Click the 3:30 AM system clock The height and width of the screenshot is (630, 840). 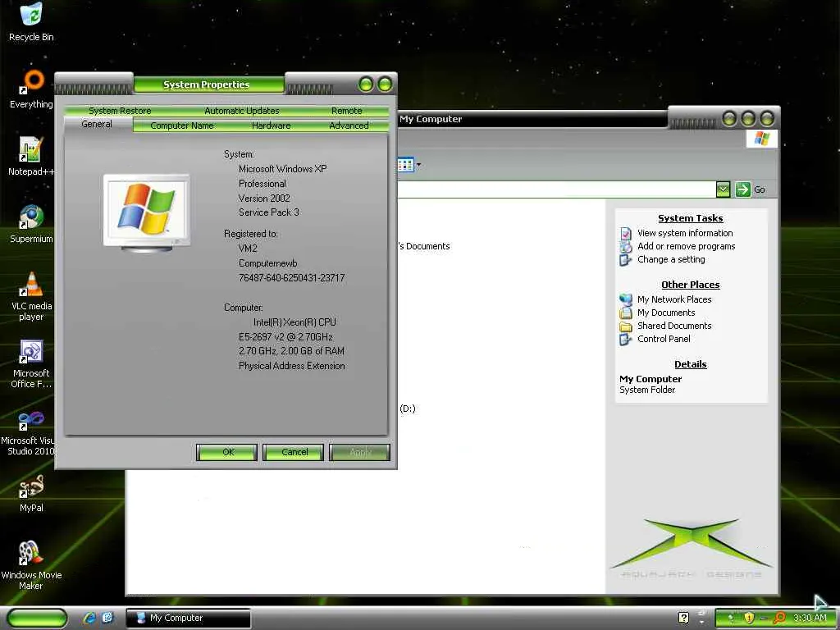tap(810, 618)
